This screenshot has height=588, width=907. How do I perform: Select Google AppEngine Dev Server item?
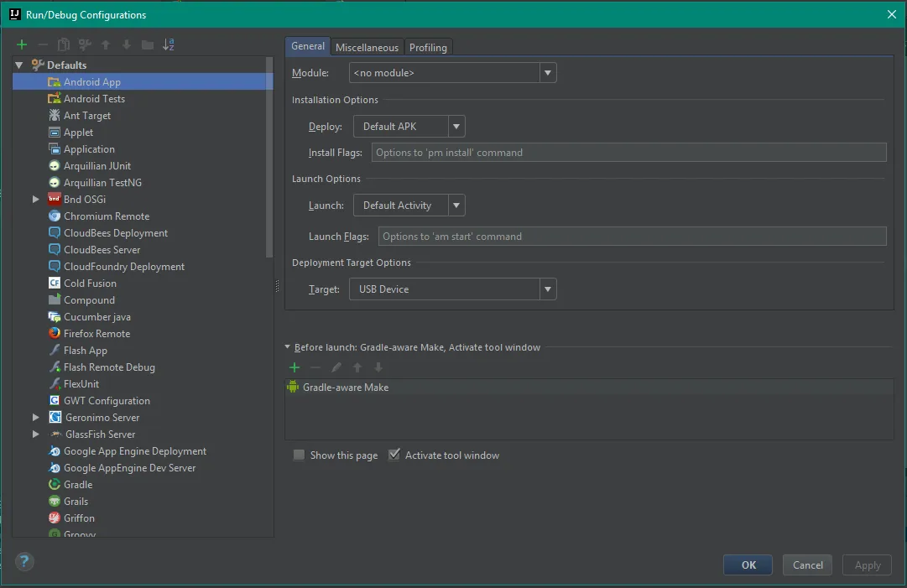click(x=129, y=467)
